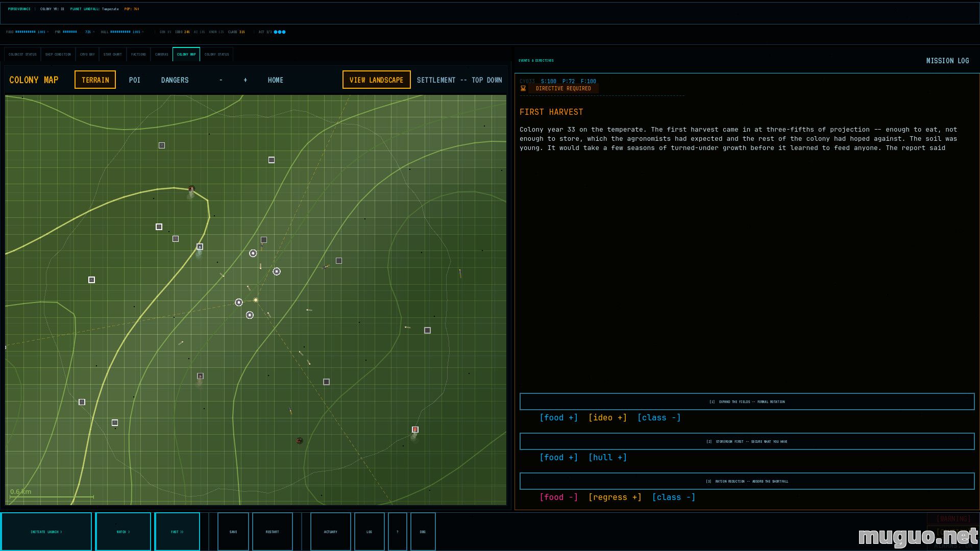Click the IDEO 24% stat
The image size is (980, 551).
(x=182, y=32)
